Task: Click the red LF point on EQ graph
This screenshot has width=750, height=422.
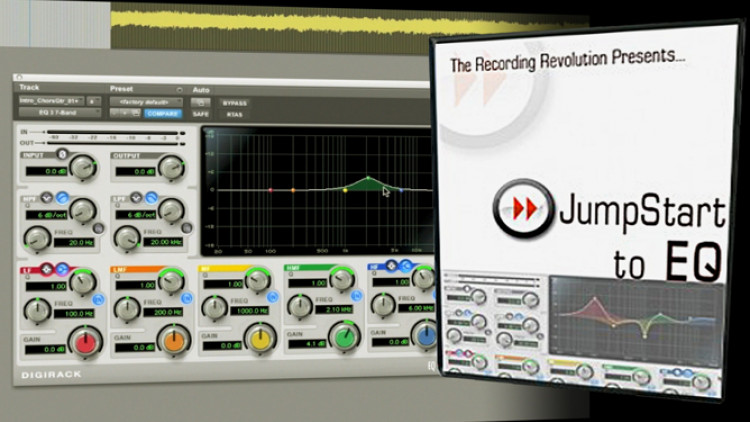Action: click(x=270, y=190)
